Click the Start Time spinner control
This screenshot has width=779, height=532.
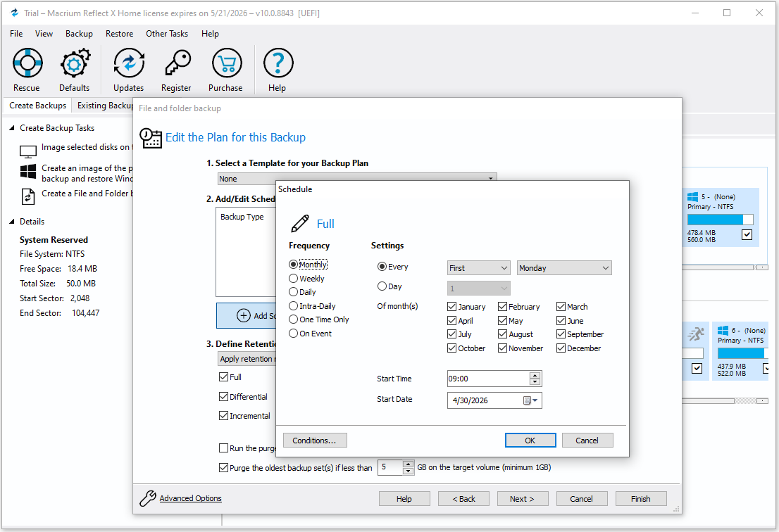tap(535, 379)
